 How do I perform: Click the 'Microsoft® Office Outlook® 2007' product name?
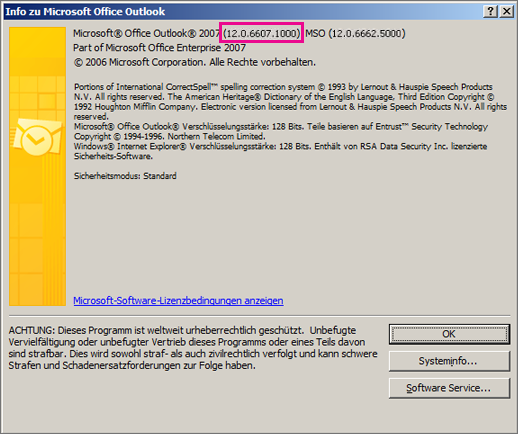[x=146, y=33]
